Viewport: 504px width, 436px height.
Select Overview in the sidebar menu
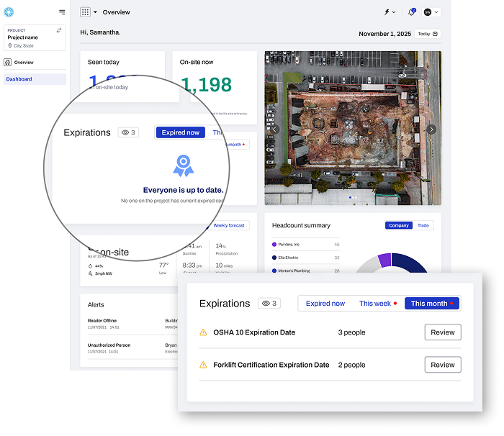click(24, 63)
